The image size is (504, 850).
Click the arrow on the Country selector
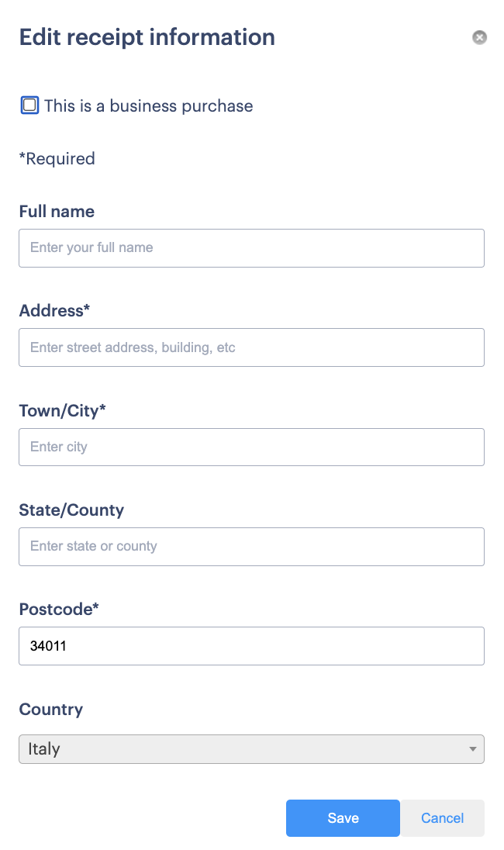[472, 749]
